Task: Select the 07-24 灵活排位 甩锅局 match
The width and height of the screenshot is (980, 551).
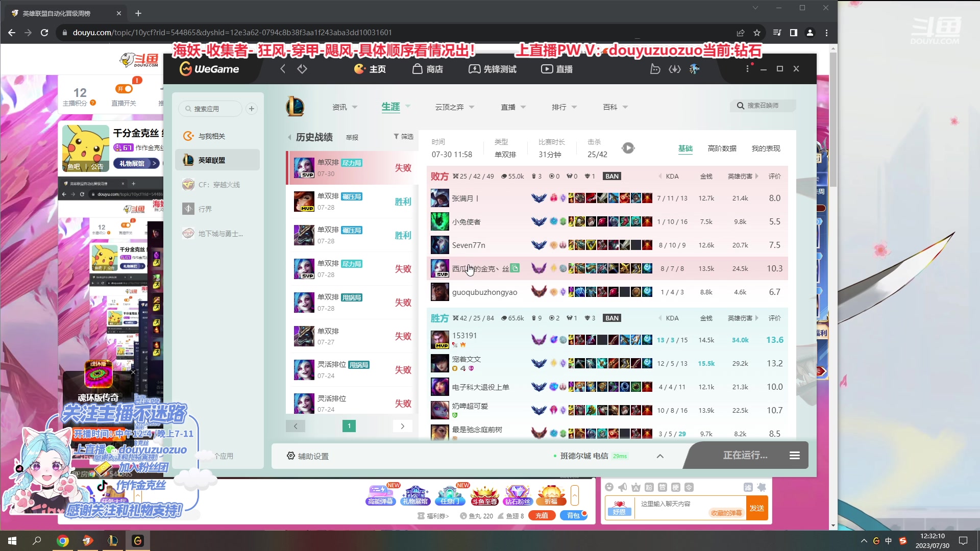Action: pos(352,370)
